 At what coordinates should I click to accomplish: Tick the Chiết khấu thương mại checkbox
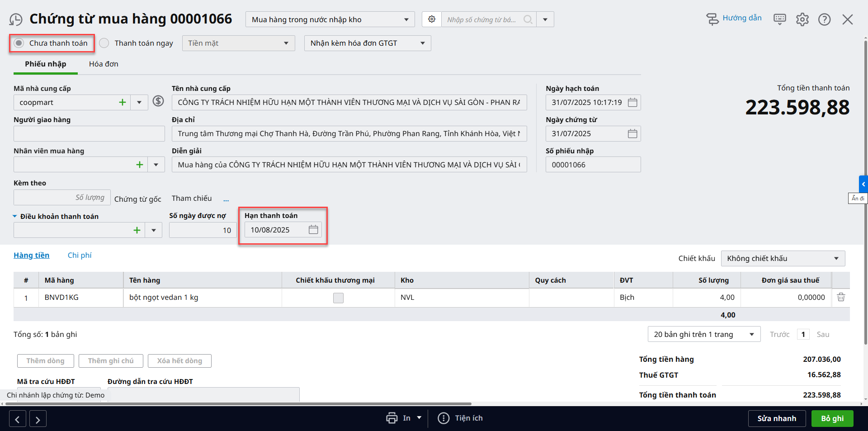click(x=338, y=298)
